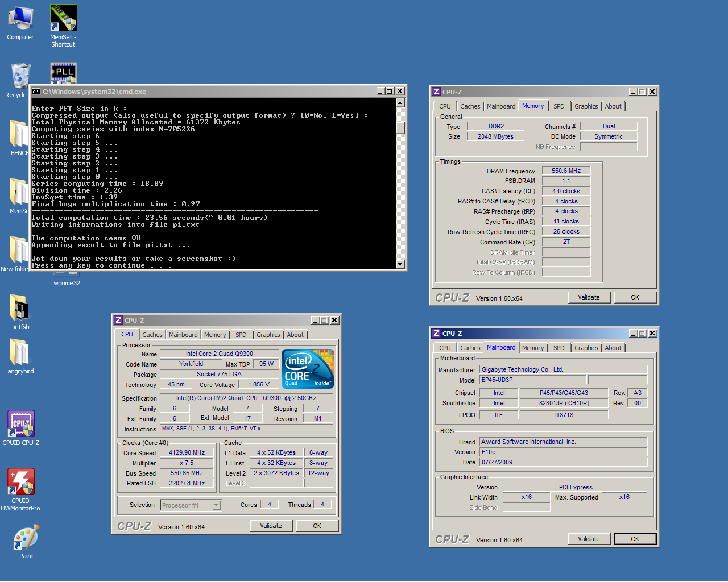728x582 pixels.
Task: Click DRAM Frequency value 550.6 MHz
Action: pyautogui.click(x=566, y=171)
